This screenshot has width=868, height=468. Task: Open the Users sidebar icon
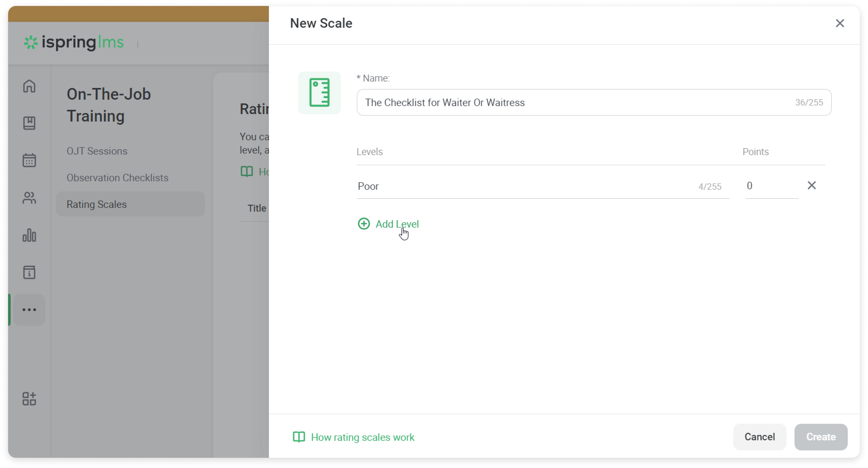(x=29, y=198)
